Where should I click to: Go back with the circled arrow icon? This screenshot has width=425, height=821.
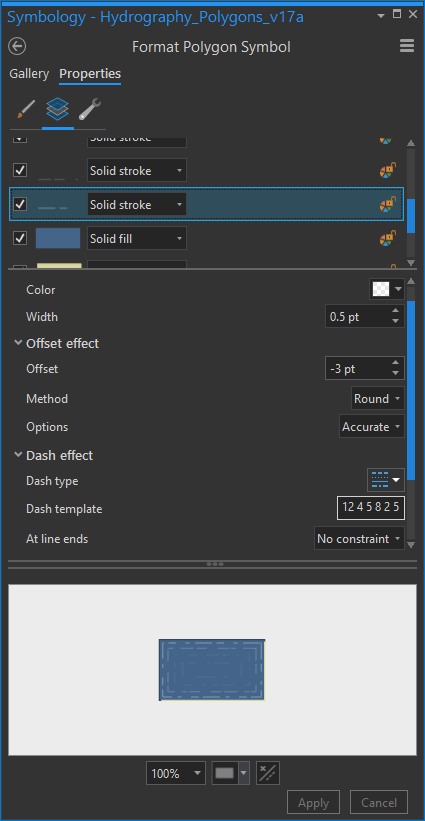[x=17, y=47]
